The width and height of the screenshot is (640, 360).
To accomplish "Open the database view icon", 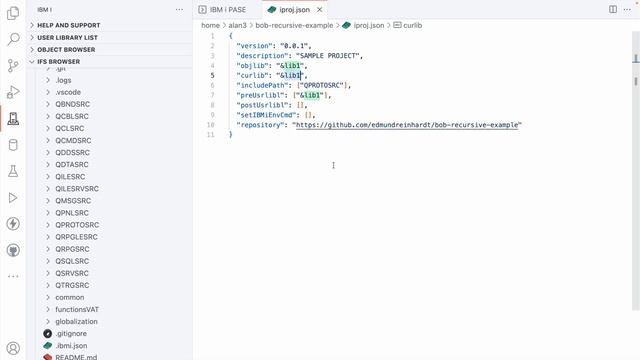I will click(x=13, y=145).
